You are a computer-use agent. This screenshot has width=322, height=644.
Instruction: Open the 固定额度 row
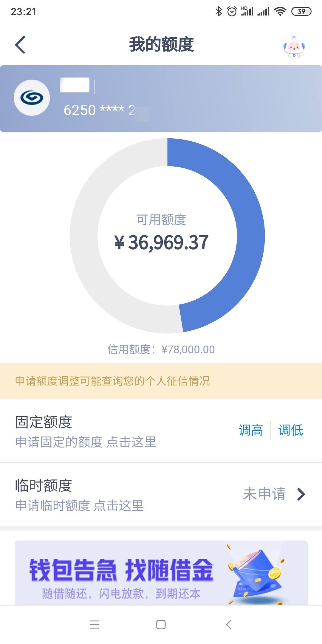point(161,431)
